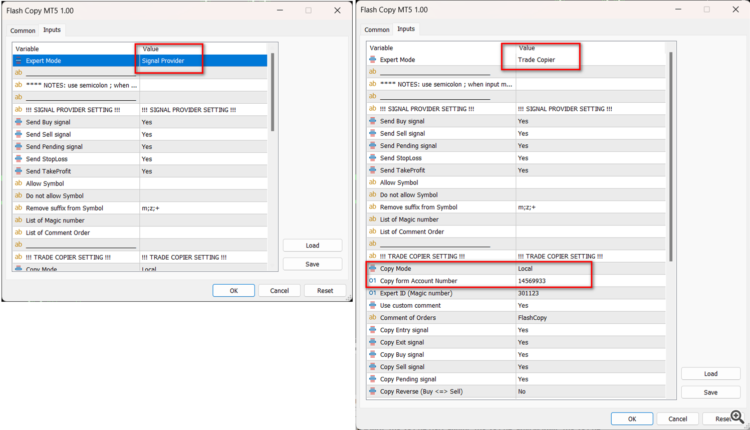This screenshot has height=430, width=750.
Task: Switch to Common tab in the Trade Copier dialog
Action: click(376, 29)
